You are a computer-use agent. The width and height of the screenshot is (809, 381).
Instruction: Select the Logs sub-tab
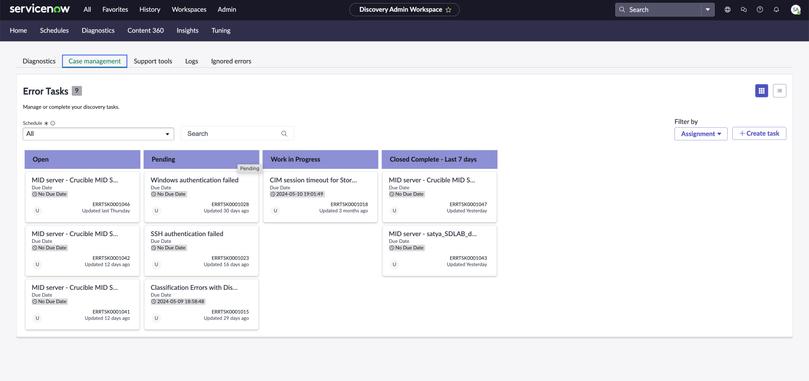[x=191, y=61]
